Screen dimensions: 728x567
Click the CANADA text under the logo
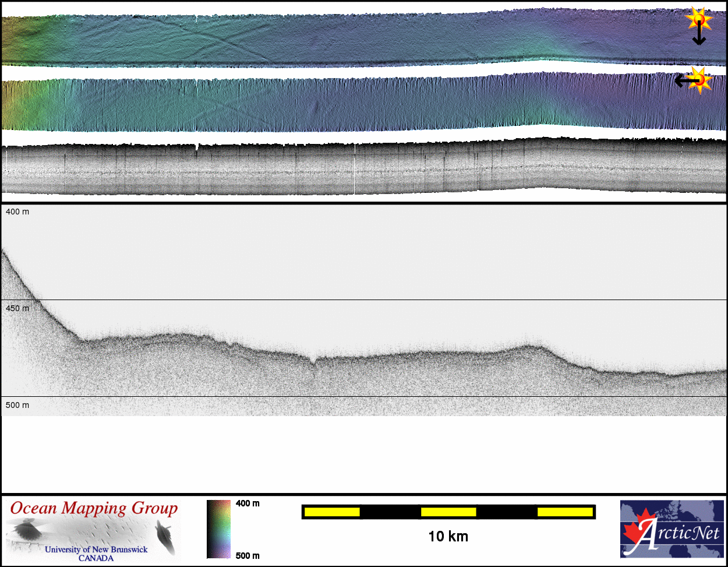(96, 558)
